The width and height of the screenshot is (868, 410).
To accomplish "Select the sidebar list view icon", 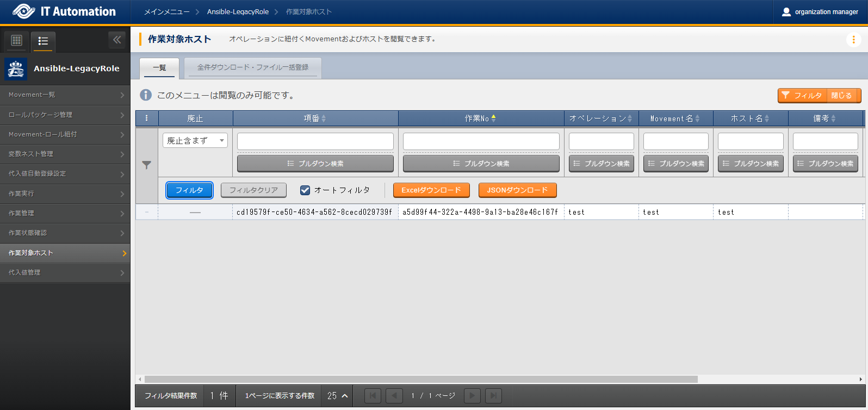I will 43,41.
